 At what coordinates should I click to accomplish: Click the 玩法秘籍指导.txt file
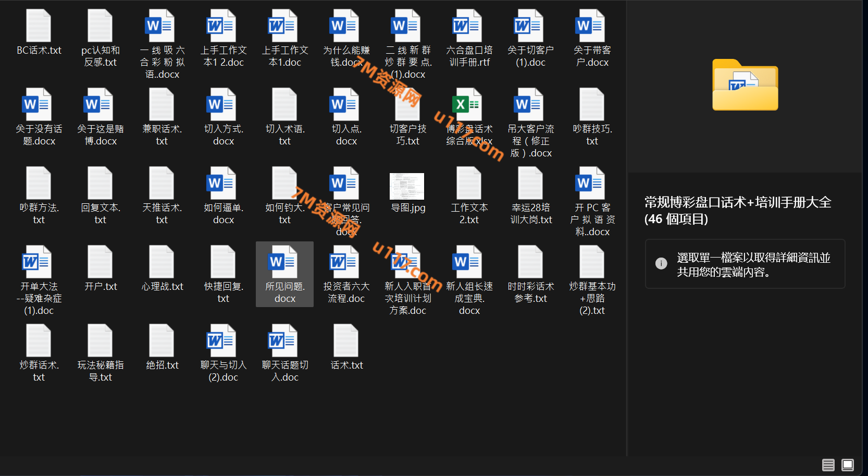click(x=100, y=341)
